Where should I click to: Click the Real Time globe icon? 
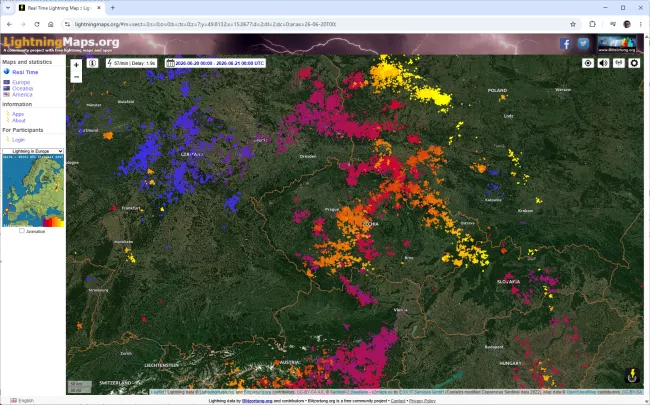click(x=7, y=72)
